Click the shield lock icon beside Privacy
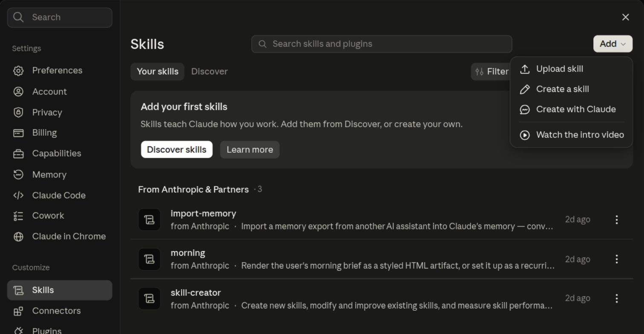Screen dimensions: 644x334 pos(18,112)
